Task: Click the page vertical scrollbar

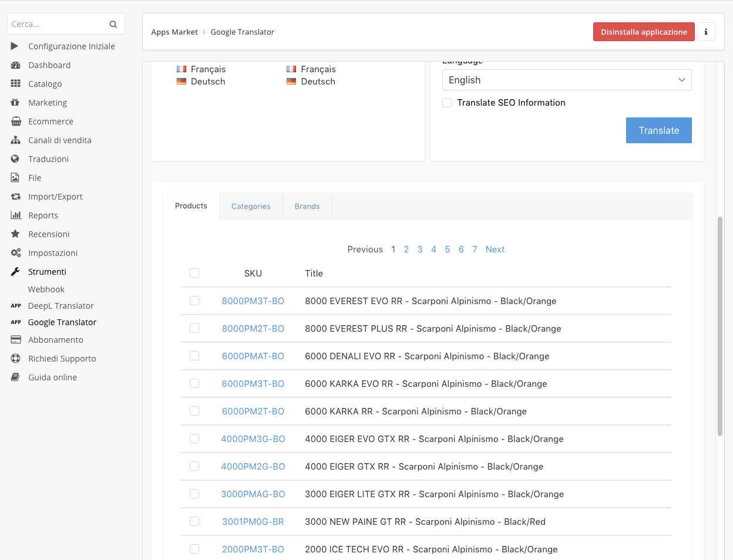Action: point(720,326)
